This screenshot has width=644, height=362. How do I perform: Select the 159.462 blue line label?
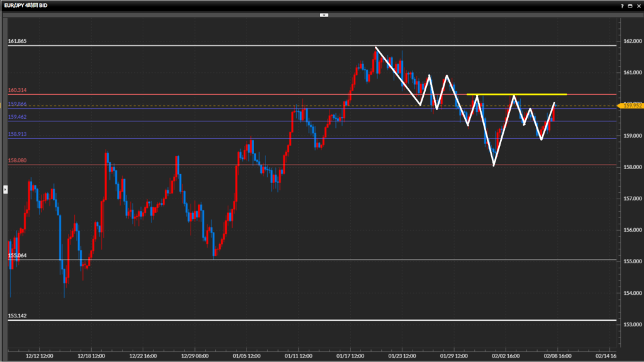click(17, 117)
